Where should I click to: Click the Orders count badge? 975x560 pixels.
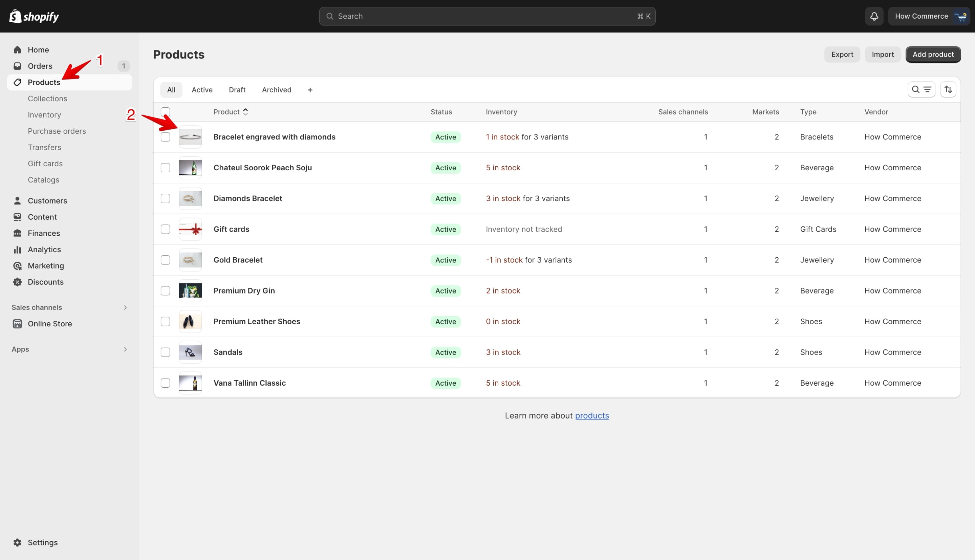tap(124, 66)
